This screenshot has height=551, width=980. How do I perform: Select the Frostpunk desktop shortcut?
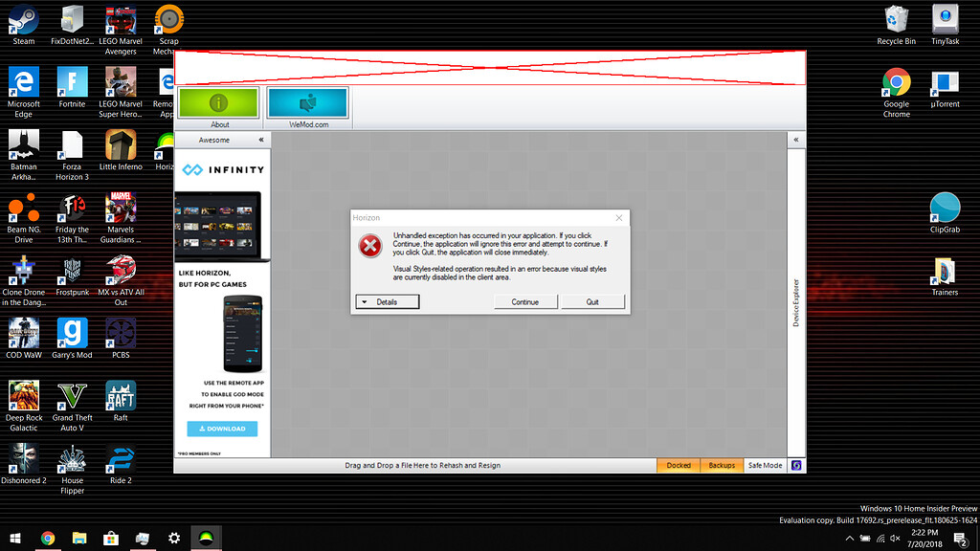[x=72, y=275]
